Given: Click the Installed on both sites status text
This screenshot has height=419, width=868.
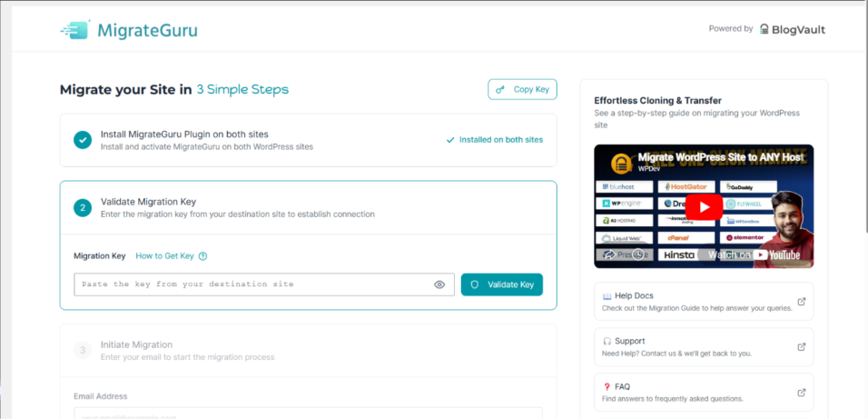Looking at the screenshot, I should point(501,140).
